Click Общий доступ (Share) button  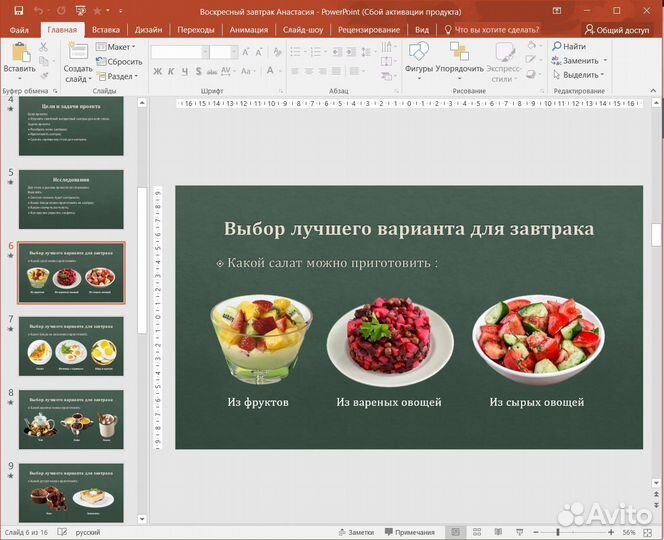617,30
